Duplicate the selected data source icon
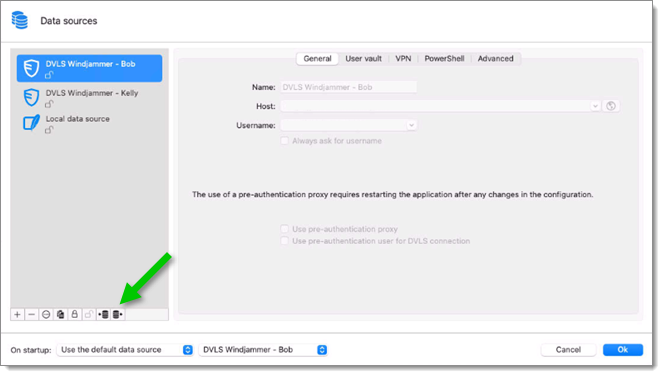663x376 pixels. [60, 315]
